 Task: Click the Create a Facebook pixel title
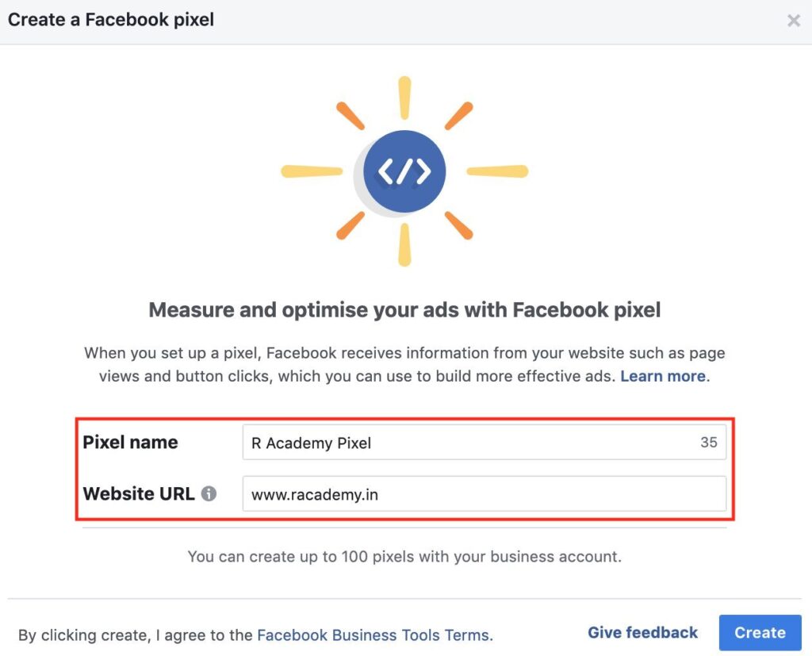coord(110,19)
